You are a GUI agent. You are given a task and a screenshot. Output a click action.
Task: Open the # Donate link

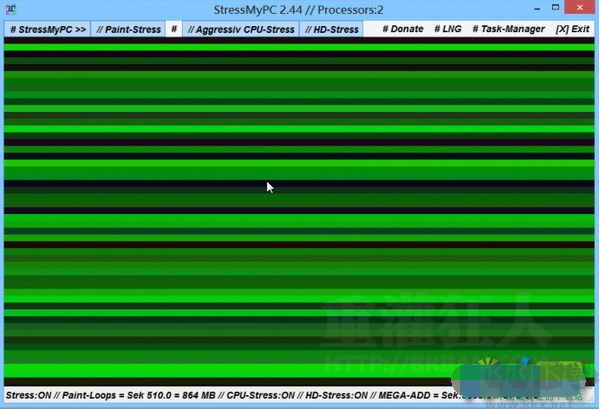[x=403, y=29]
